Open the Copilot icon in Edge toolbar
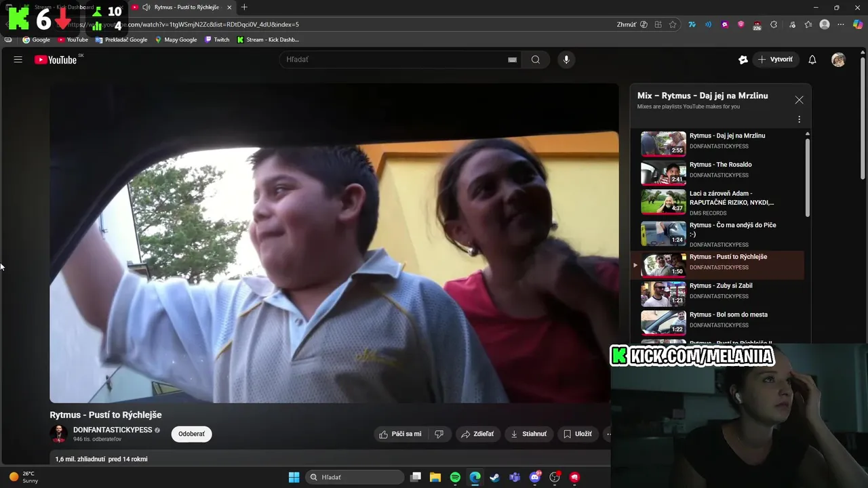868x488 pixels. click(858, 24)
